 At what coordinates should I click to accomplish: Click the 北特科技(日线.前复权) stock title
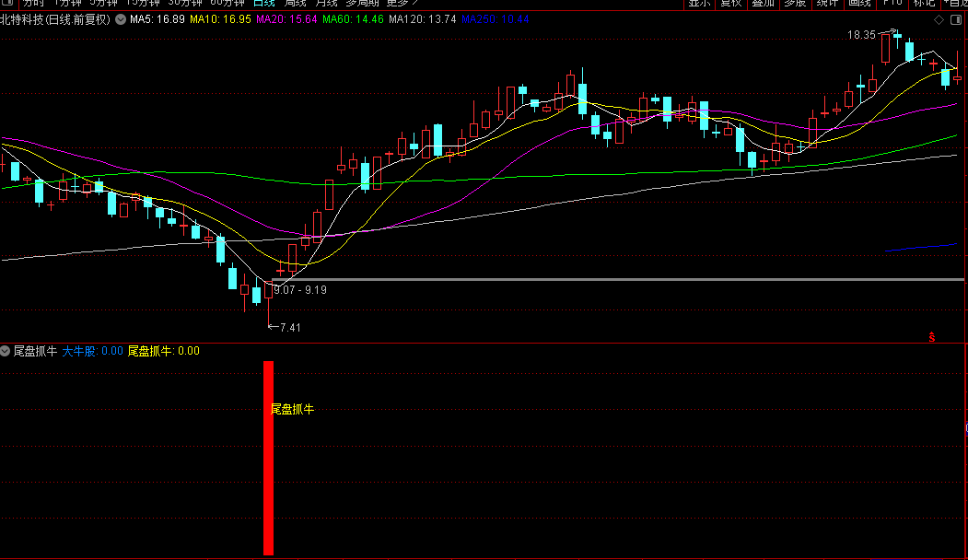point(55,19)
